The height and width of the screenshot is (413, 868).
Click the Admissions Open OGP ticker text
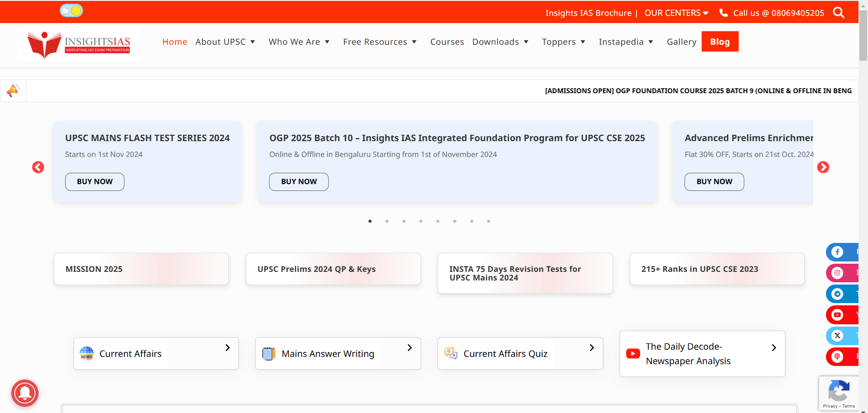tap(698, 91)
